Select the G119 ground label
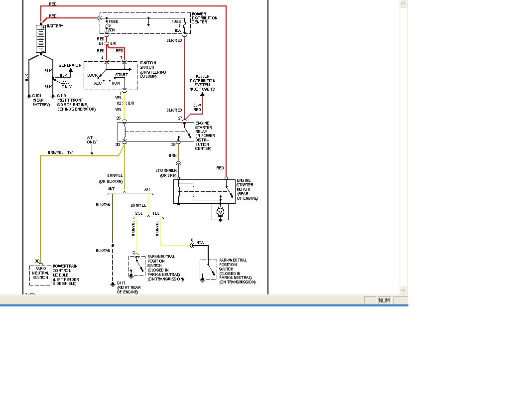The image size is (510, 420). 76,103
